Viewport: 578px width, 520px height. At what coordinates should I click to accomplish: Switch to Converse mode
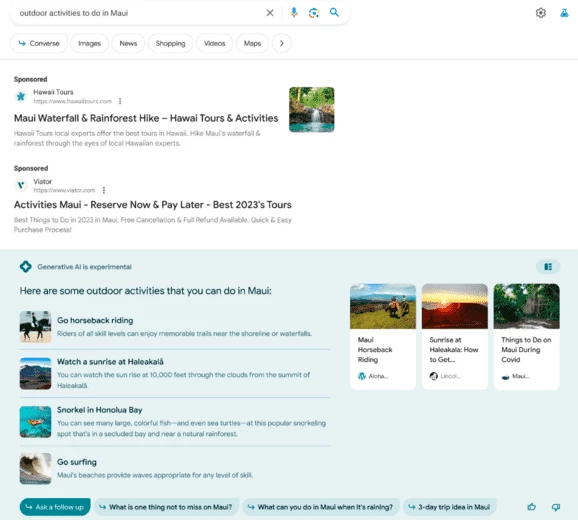click(x=39, y=43)
